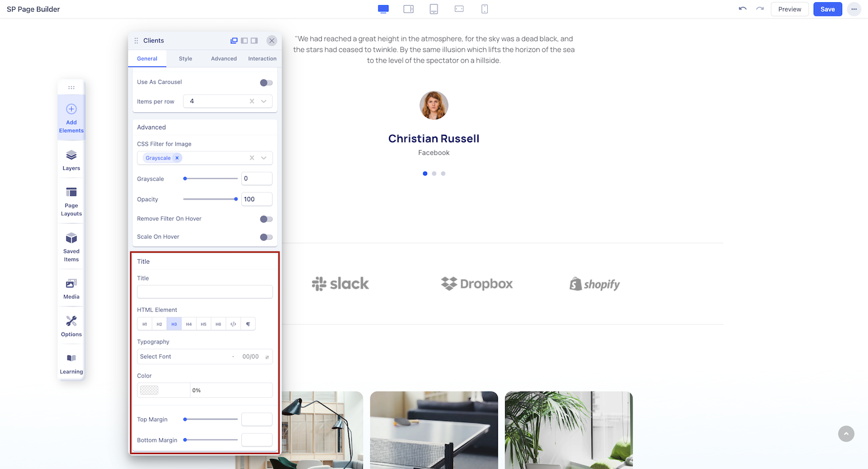Open the General tab

[x=147, y=58]
